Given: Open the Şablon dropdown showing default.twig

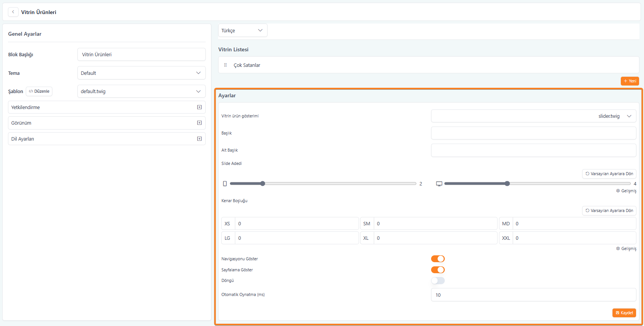Looking at the screenshot, I should tap(142, 91).
